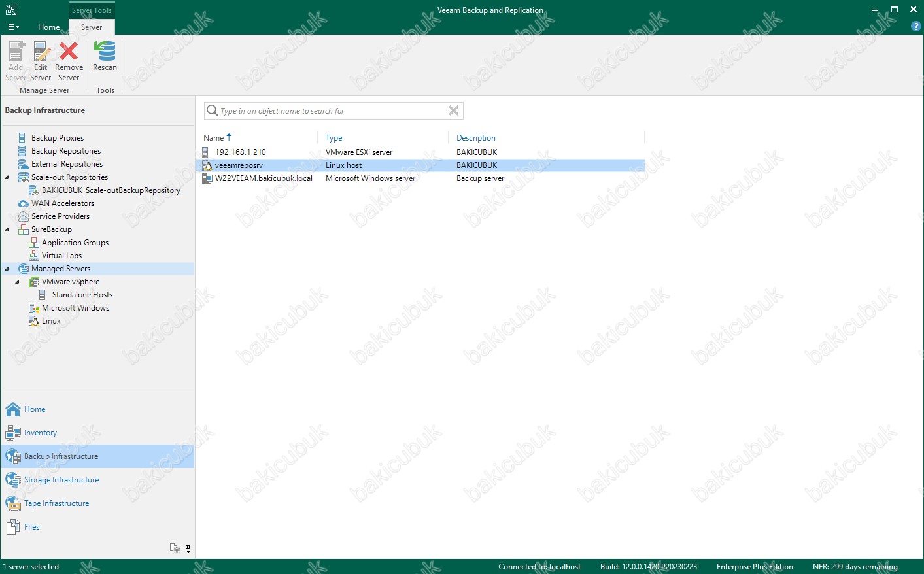Select Standalone Hosts in the tree
Image resolution: width=924 pixels, height=574 pixels.
click(82, 295)
